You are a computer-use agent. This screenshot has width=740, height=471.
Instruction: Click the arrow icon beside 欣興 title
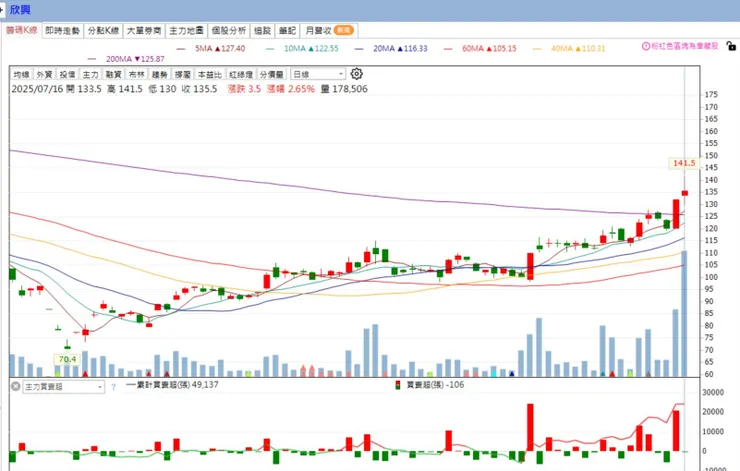[2, 9]
